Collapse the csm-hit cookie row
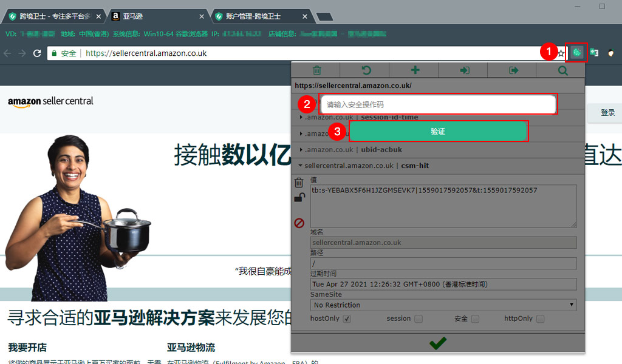Image resolution: width=622 pixels, height=364 pixels. (438, 166)
